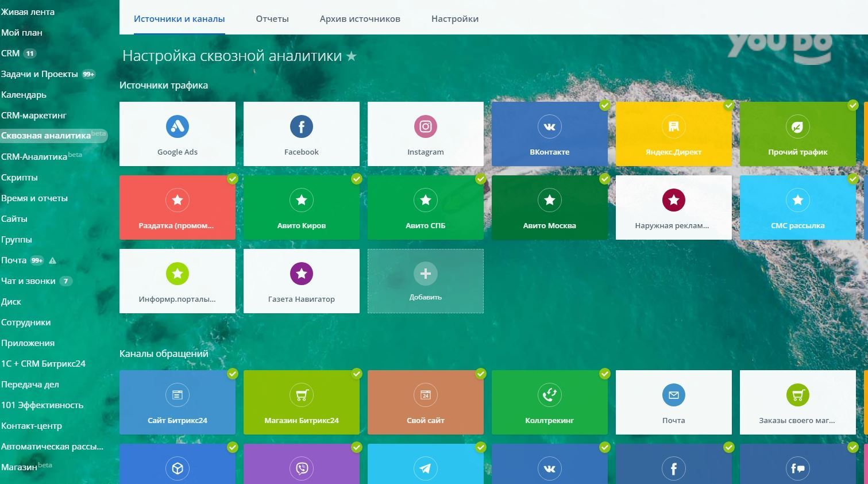The height and width of the screenshot is (484, 868).
Task: Add a new traffic source via Добавить
Action: click(426, 281)
